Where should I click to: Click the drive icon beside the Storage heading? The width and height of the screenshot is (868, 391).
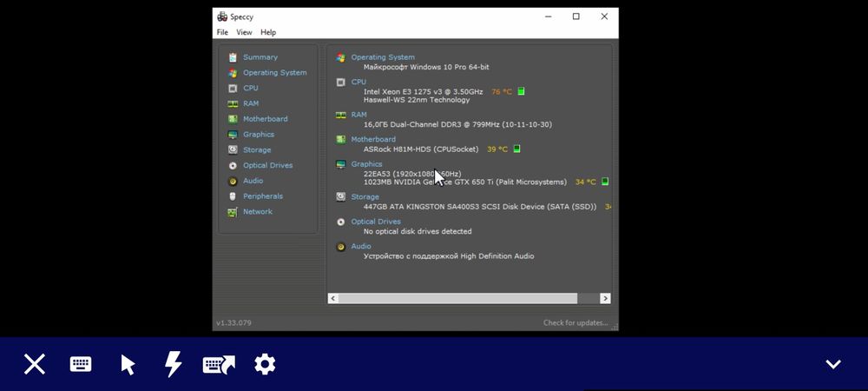point(340,197)
